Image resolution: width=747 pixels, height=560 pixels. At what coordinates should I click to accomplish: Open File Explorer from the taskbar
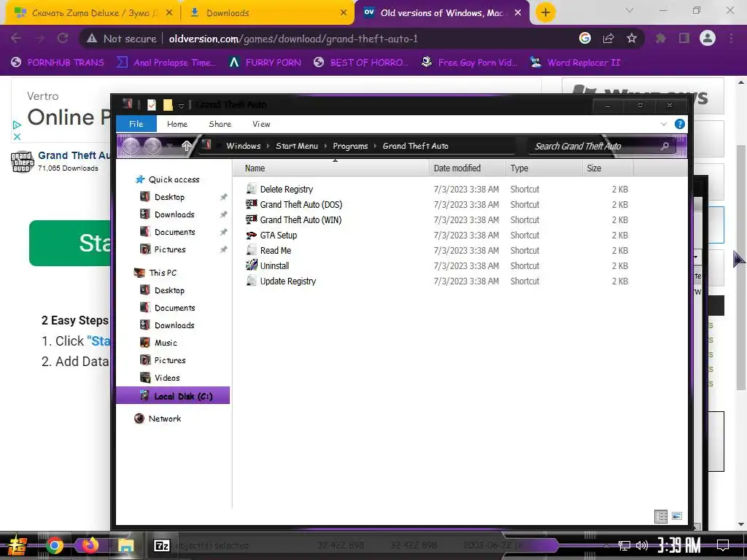pyautogui.click(x=125, y=545)
